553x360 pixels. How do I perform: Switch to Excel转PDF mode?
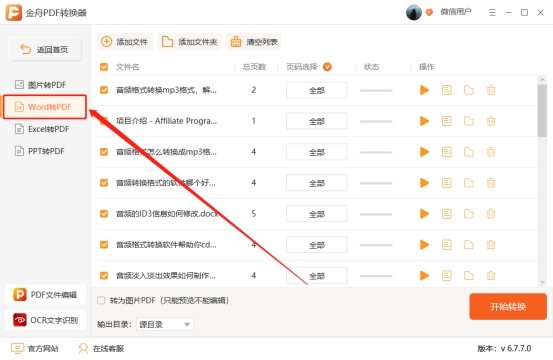(x=42, y=129)
